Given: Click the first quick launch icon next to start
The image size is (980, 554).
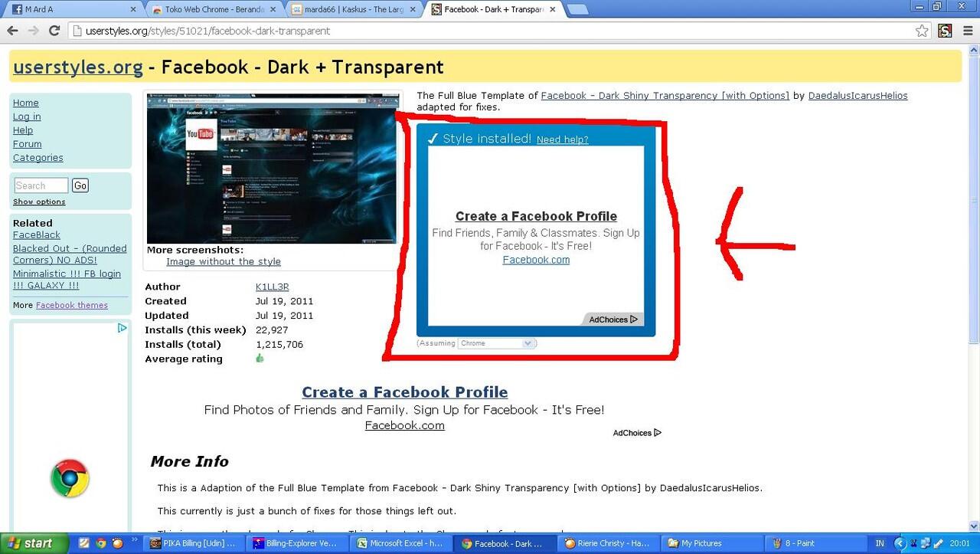Looking at the screenshot, I should (x=84, y=543).
